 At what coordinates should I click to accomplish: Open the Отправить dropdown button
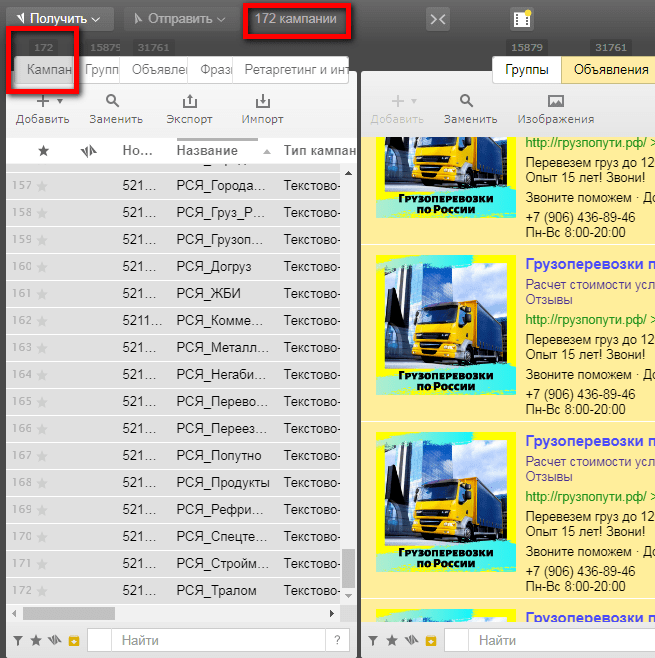point(180,19)
